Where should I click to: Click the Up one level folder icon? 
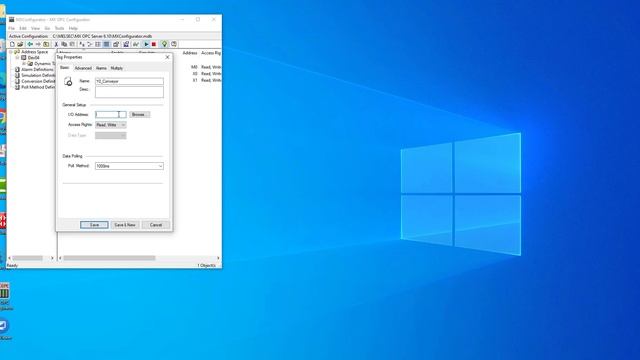[46, 44]
